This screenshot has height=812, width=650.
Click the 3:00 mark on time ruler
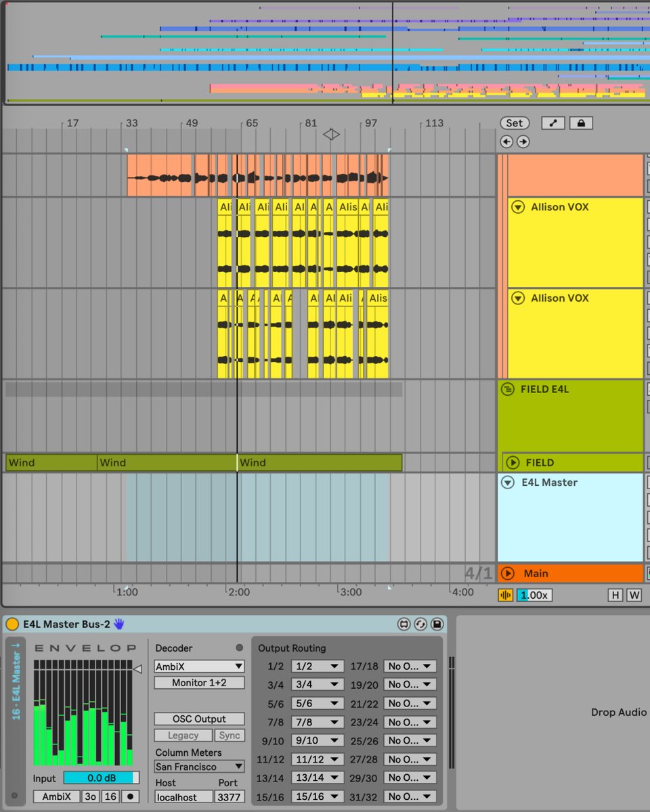coord(350,592)
